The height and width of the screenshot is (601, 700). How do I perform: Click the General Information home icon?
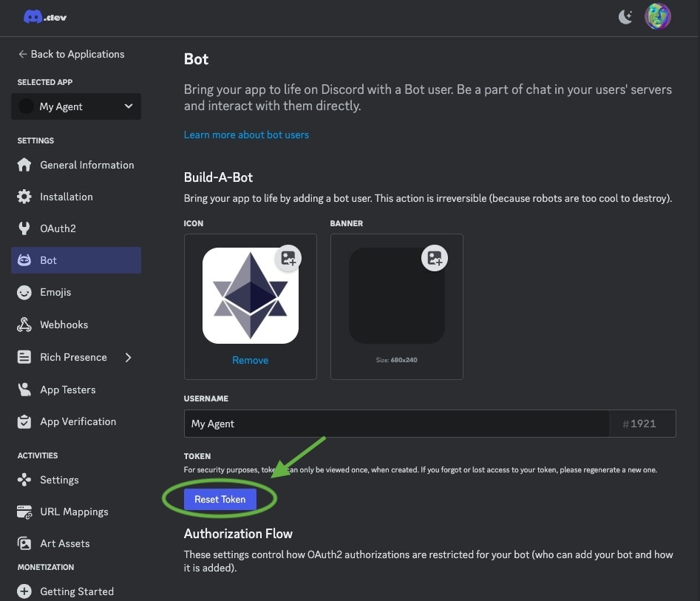tap(24, 165)
